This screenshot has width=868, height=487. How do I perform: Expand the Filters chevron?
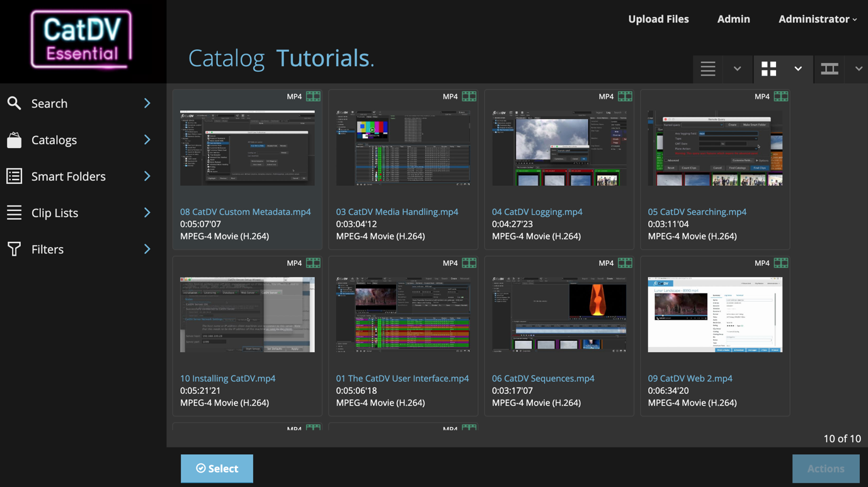pos(147,249)
